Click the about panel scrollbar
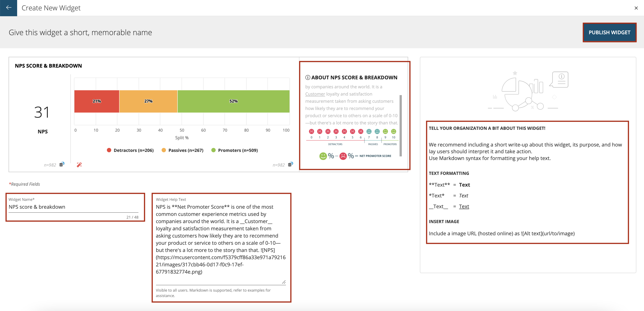Screen dimensions: 644x311 click(400, 126)
